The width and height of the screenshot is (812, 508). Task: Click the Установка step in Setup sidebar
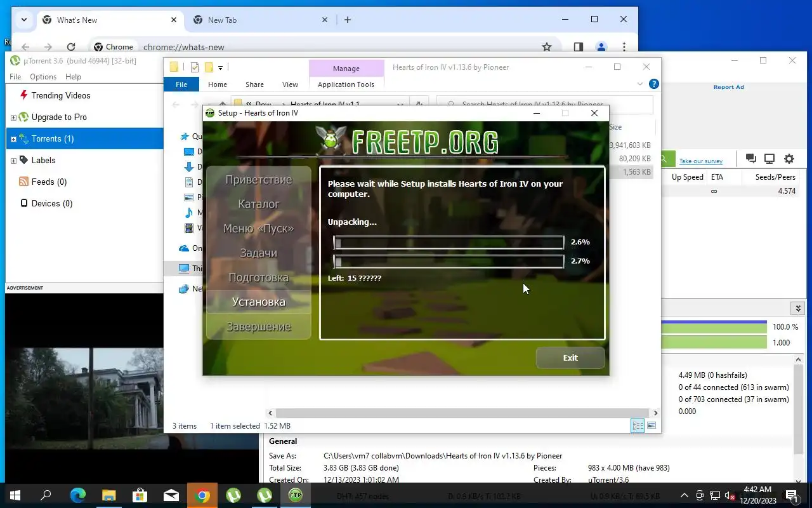click(x=258, y=302)
